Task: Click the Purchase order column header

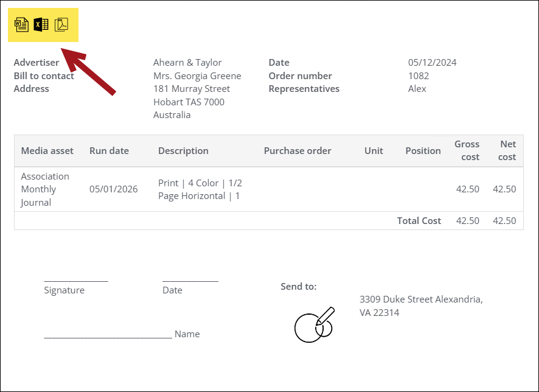Action: tap(297, 151)
